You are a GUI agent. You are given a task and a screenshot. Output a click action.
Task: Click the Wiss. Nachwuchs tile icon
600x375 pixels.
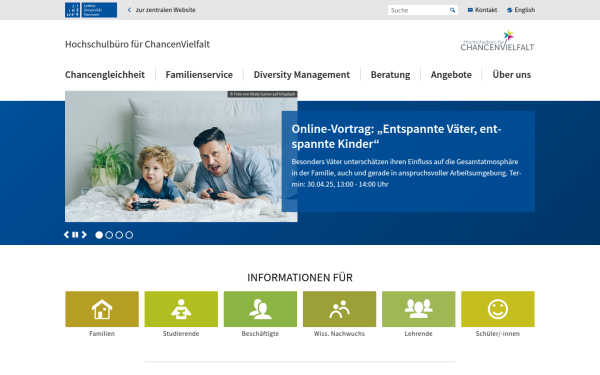pos(339,309)
